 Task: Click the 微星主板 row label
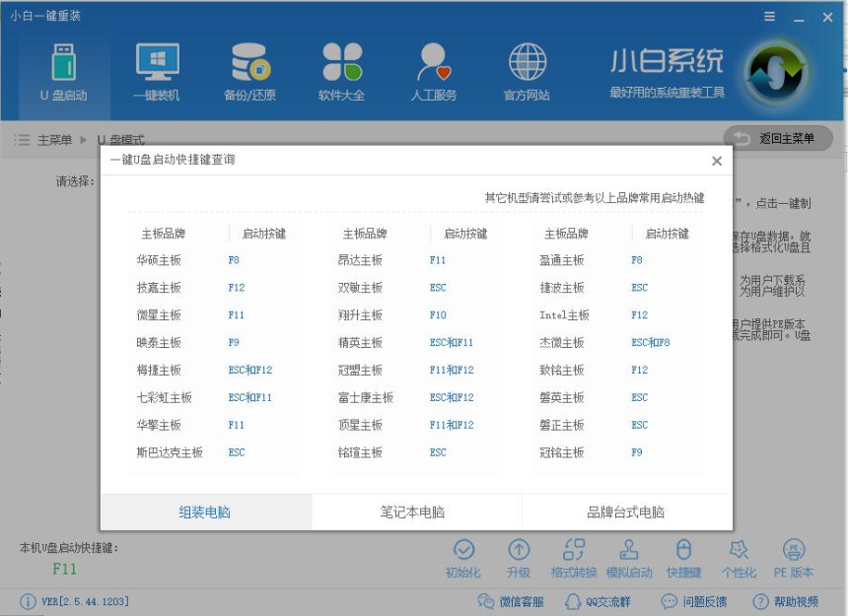[159, 315]
